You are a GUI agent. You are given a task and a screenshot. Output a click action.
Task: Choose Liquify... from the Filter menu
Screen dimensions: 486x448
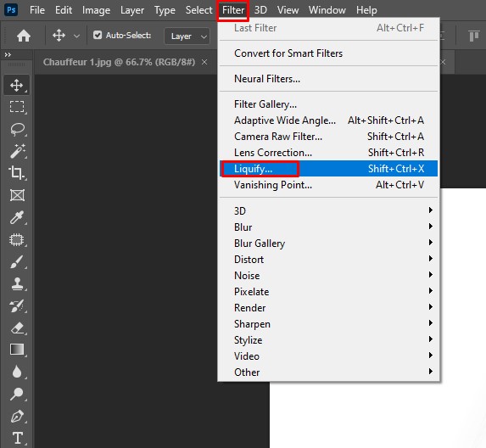pyautogui.click(x=328, y=169)
